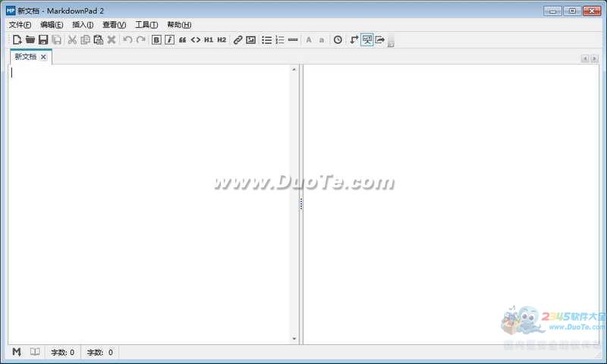The image size is (607, 364).
Task: Insert a hyperlink with the chain icon
Action: click(x=237, y=39)
